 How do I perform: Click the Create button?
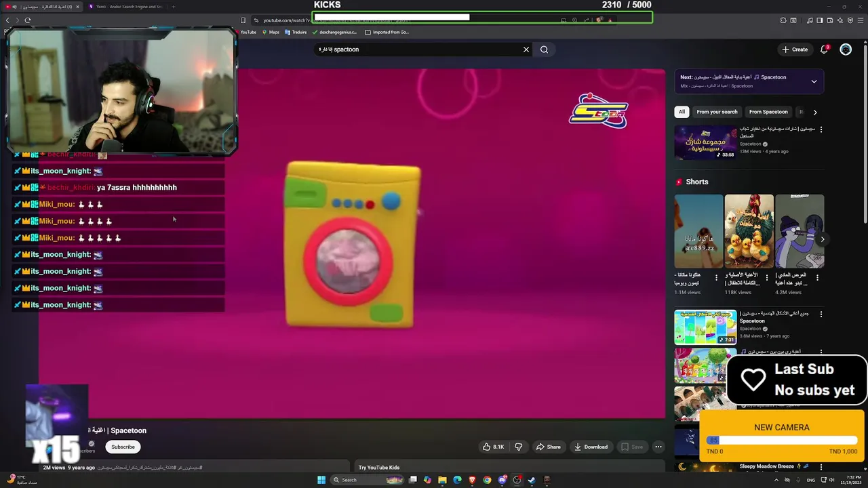pyautogui.click(x=795, y=49)
